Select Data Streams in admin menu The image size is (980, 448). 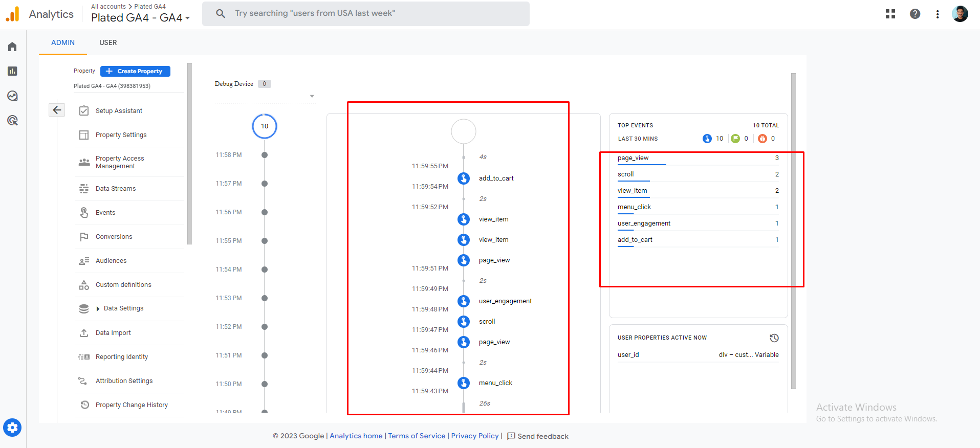pyautogui.click(x=116, y=189)
